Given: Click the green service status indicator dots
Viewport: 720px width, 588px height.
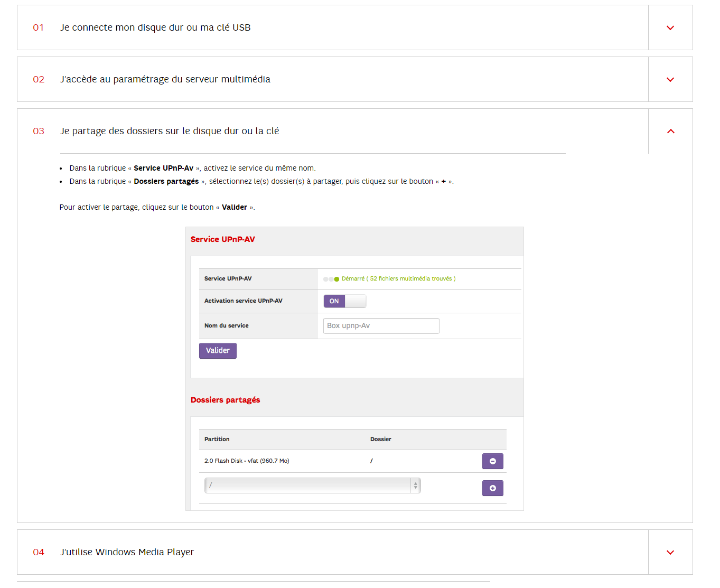Looking at the screenshot, I should click(x=331, y=278).
